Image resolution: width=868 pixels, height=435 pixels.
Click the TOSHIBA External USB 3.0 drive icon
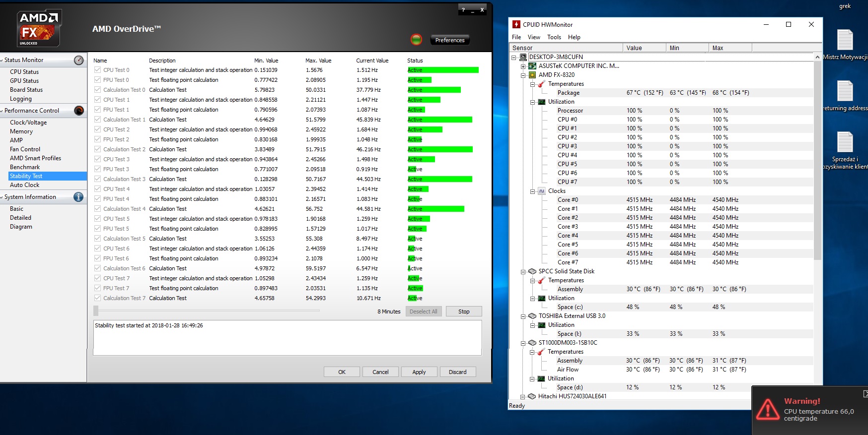pos(532,316)
